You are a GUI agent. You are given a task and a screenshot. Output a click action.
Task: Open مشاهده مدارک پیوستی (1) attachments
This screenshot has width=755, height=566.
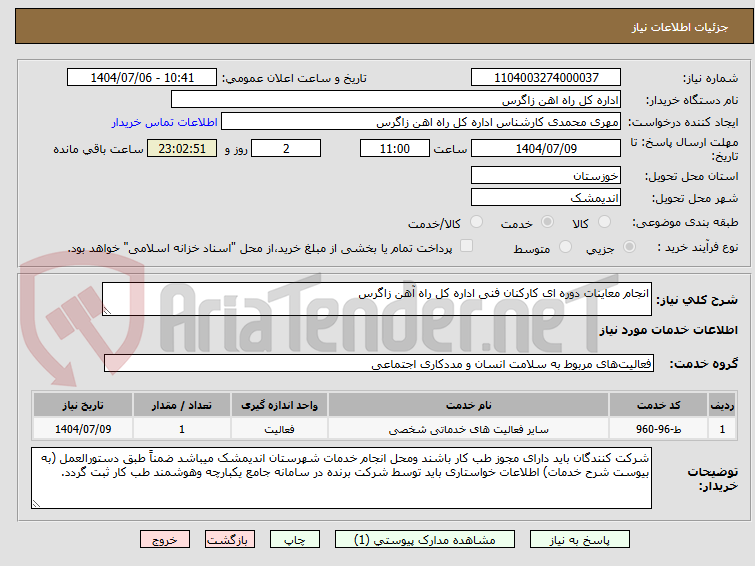(x=425, y=540)
